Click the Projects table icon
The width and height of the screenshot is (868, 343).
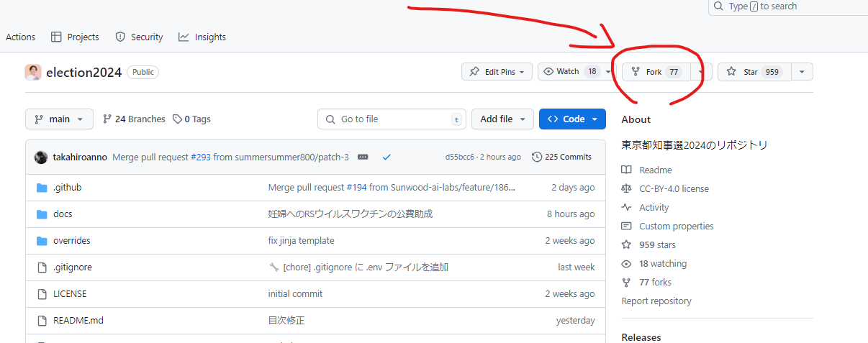click(56, 37)
